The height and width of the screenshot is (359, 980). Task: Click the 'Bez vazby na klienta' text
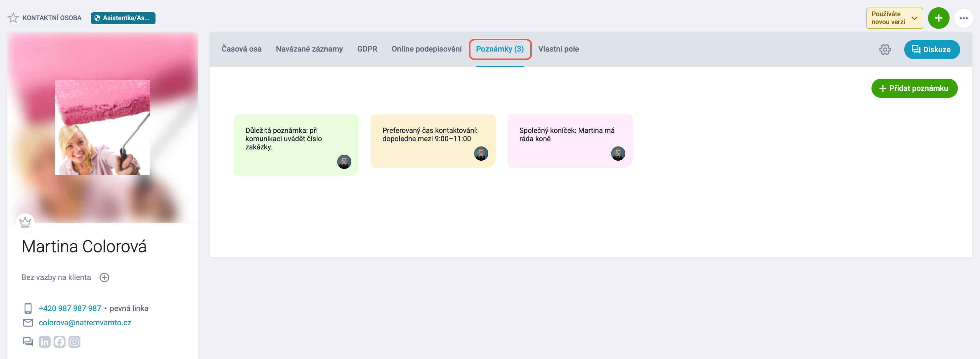(56, 277)
